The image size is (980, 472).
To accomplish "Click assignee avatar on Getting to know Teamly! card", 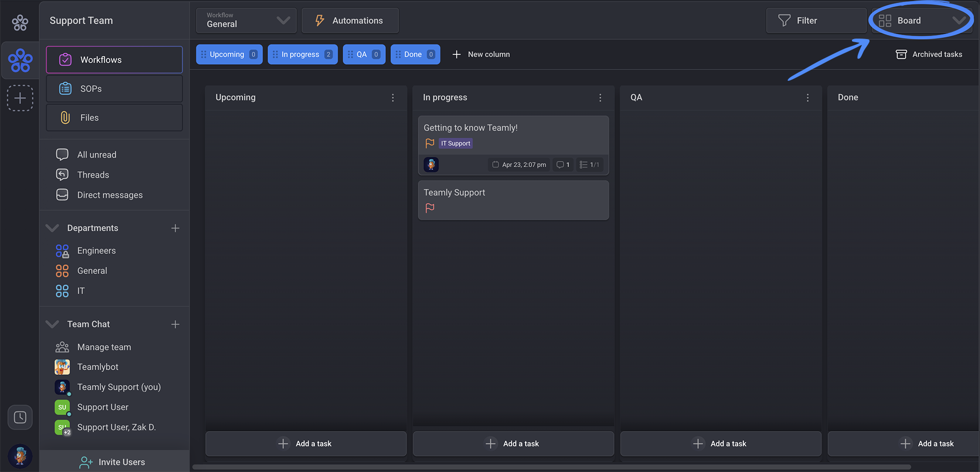I will click(431, 165).
